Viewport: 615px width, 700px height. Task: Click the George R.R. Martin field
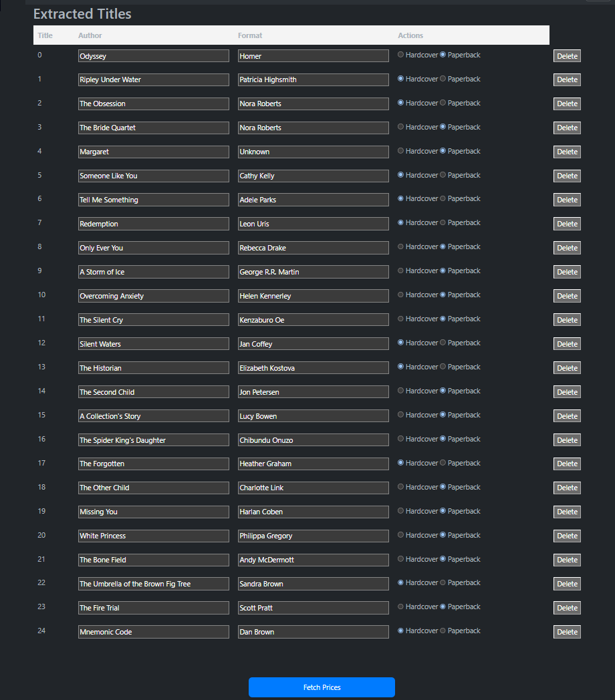coord(314,272)
